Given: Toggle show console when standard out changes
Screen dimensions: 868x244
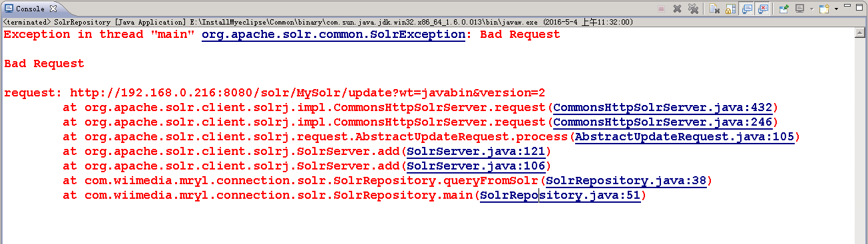Looking at the screenshot, I should (746, 9).
